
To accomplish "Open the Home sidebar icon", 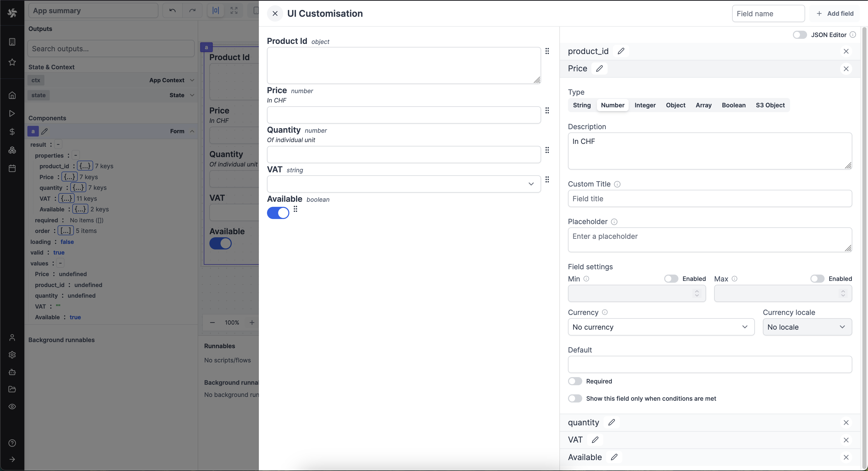I will [12, 95].
